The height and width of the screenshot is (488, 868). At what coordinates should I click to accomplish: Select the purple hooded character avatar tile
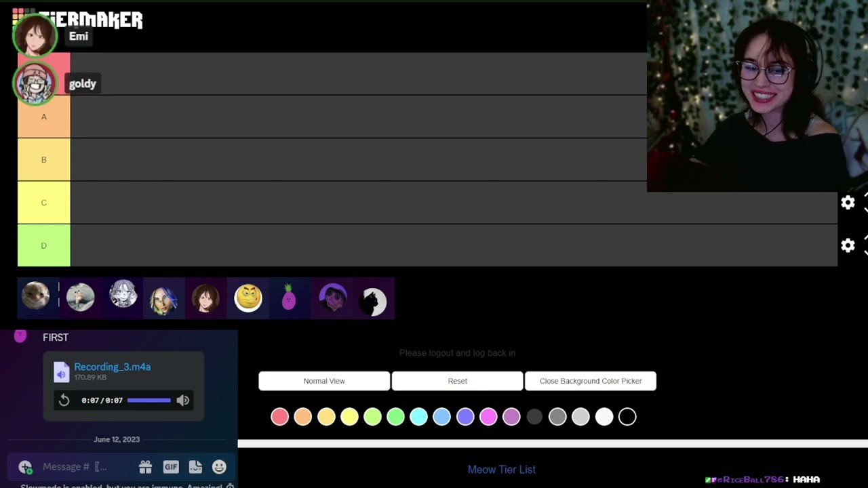pos(332,298)
